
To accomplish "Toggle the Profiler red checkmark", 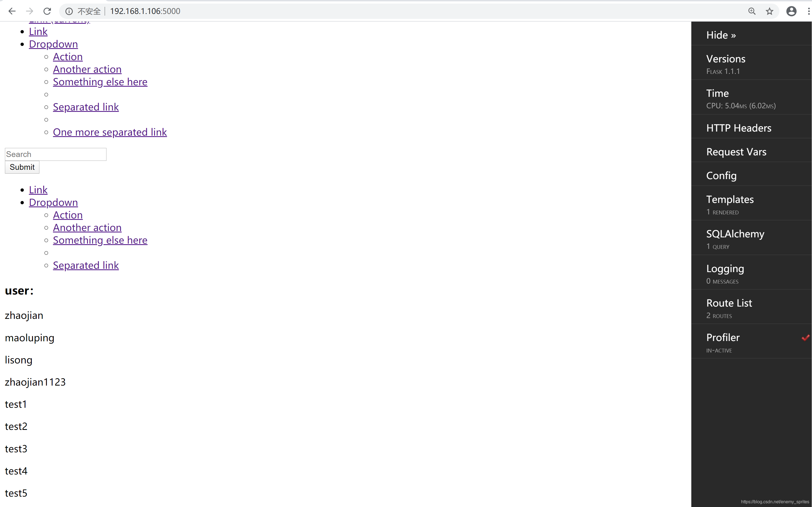I will 805,338.
